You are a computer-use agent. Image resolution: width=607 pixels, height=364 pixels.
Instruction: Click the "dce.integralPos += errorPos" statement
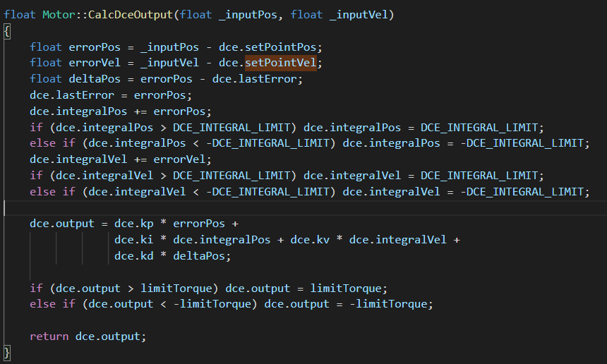click(x=120, y=111)
